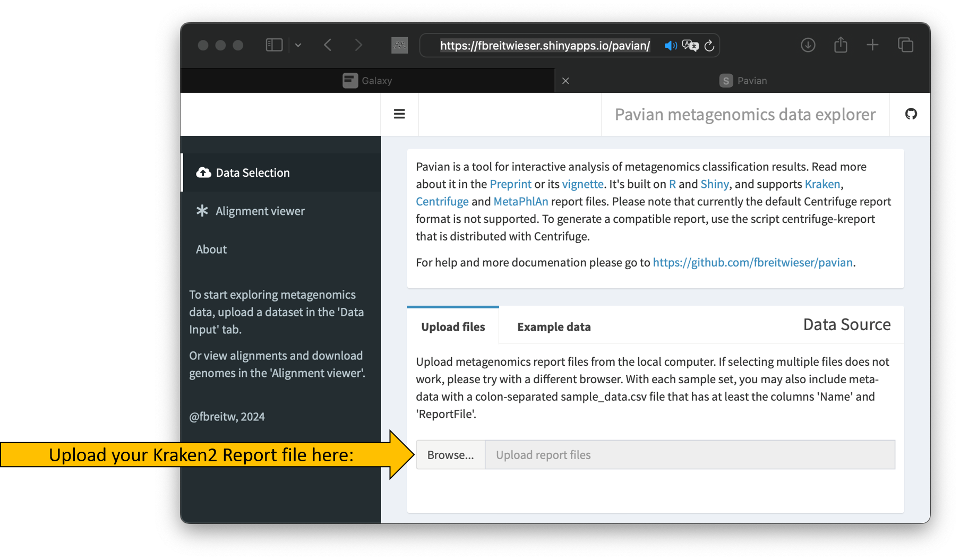Open the Share menu icon
Image resolution: width=960 pixels, height=560 pixels.
841,45
